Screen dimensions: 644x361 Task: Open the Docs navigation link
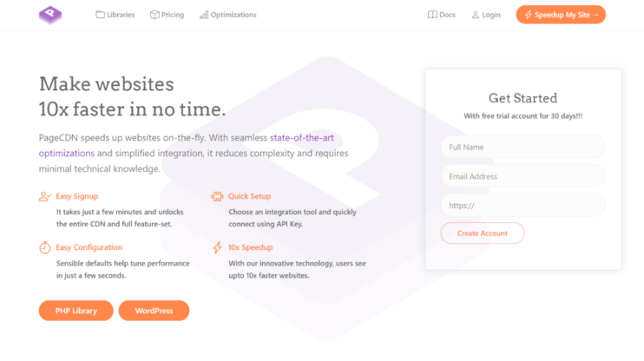pyautogui.click(x=442, y=15)
